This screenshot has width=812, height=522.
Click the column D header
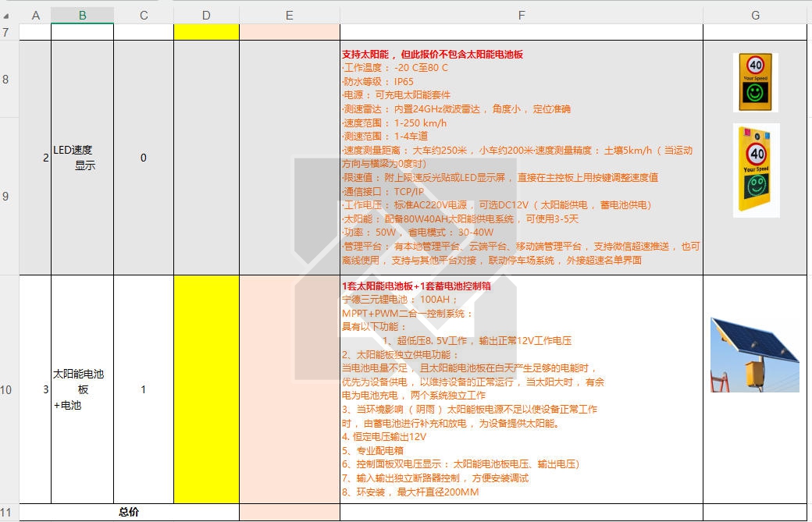click(x=206, y=16)
